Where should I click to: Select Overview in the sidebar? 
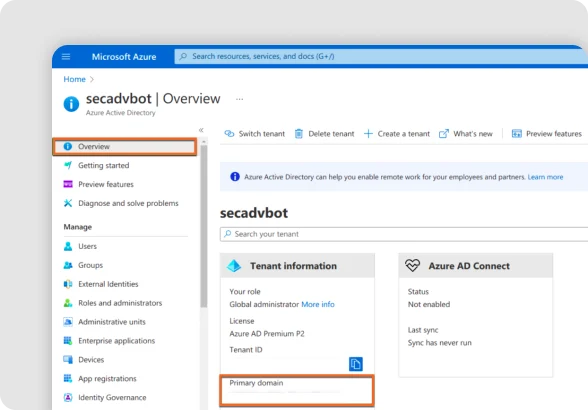coord(125,146)
